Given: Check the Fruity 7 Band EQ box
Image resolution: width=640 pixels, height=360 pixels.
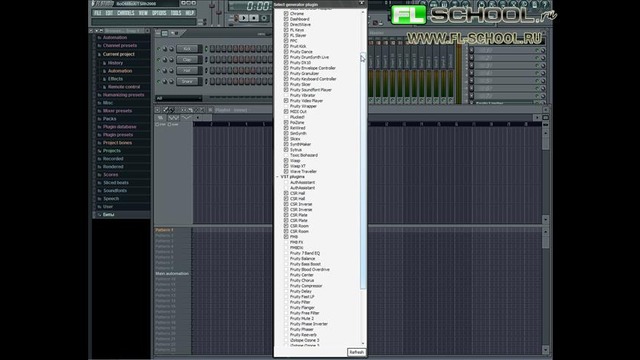Looking at the screenshot, I should [x=286, y=253].
